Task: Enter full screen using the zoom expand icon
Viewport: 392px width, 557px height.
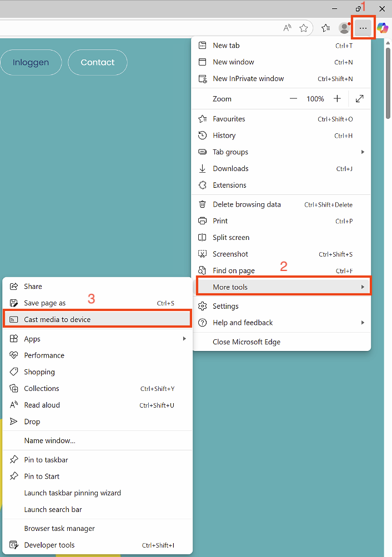Action: [360, 99]
